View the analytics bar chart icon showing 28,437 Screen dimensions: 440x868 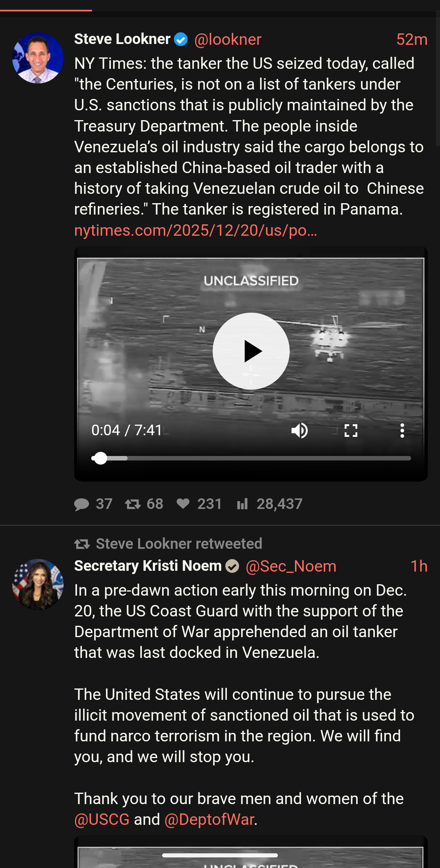click(242, 504)
